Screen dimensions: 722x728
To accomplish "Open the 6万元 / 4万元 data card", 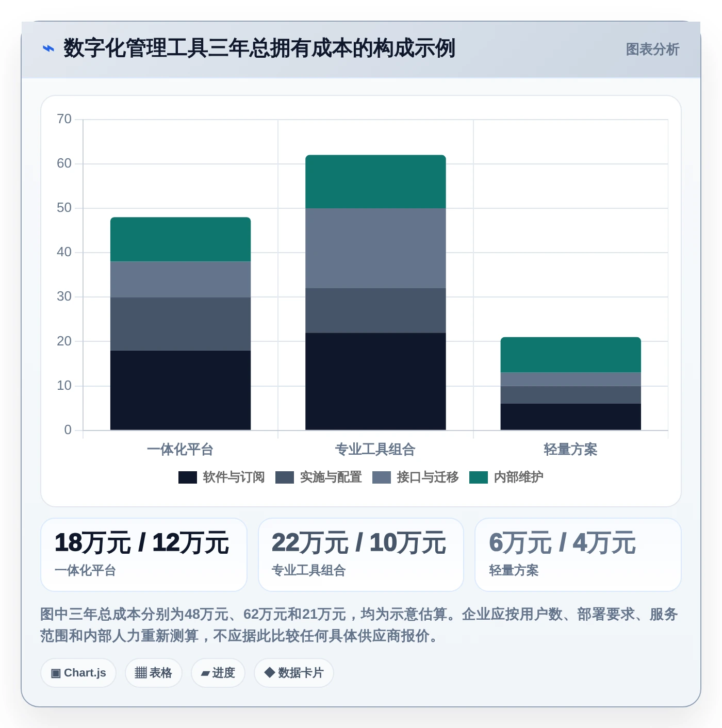I will [578, 555].
